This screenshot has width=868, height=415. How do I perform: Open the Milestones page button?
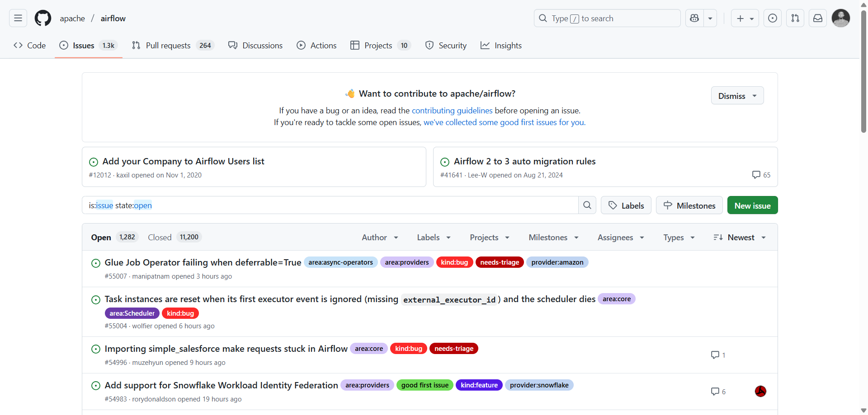(689, 205)
